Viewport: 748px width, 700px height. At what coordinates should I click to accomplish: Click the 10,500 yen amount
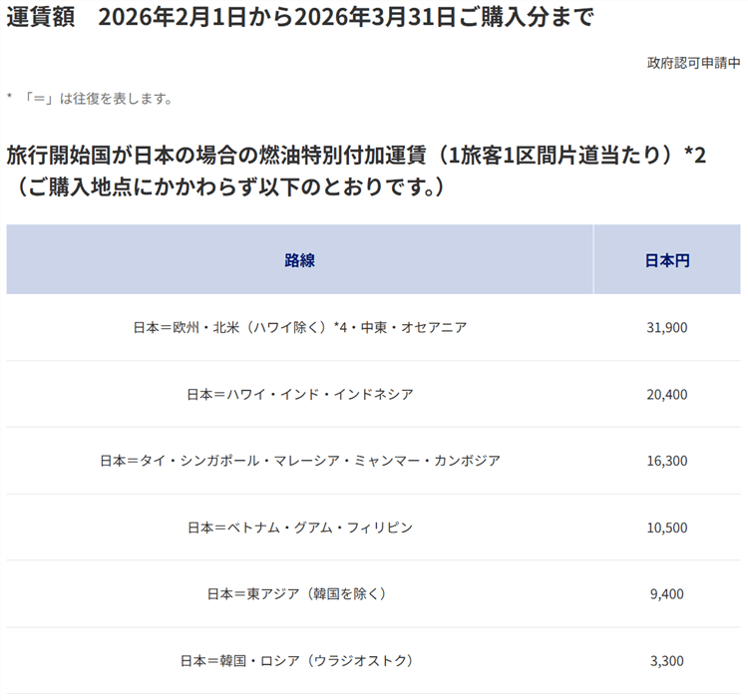[x=666, y=526]
